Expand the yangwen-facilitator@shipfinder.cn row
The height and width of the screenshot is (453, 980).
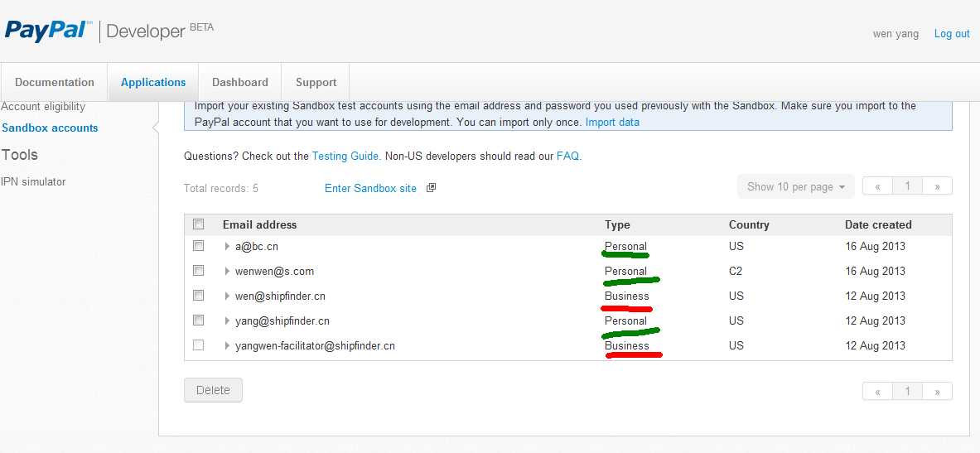[x=227, y=345]
